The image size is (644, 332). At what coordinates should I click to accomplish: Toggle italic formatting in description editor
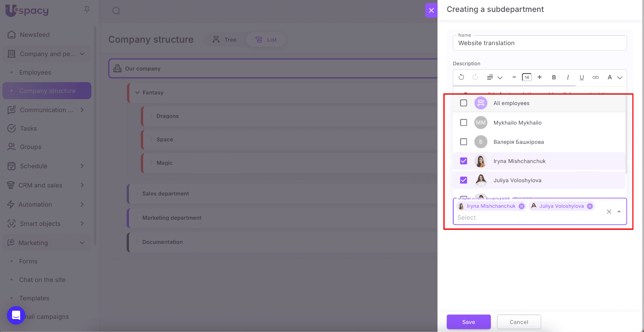tap(568, 77)
